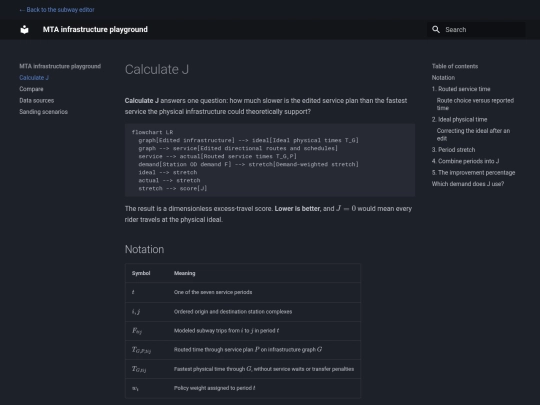Jump to Which demand does J use?
This screenshot has height=405, width=540.
(468, 184)
